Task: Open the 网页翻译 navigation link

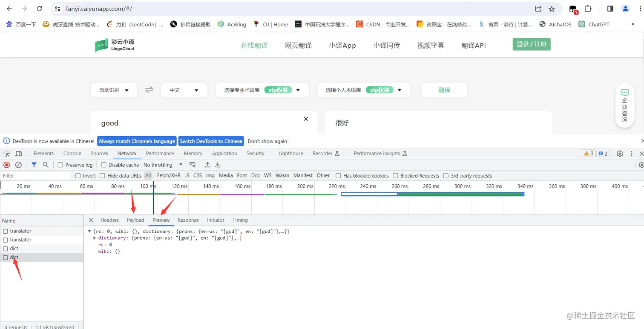Action: tap(298, 45)
